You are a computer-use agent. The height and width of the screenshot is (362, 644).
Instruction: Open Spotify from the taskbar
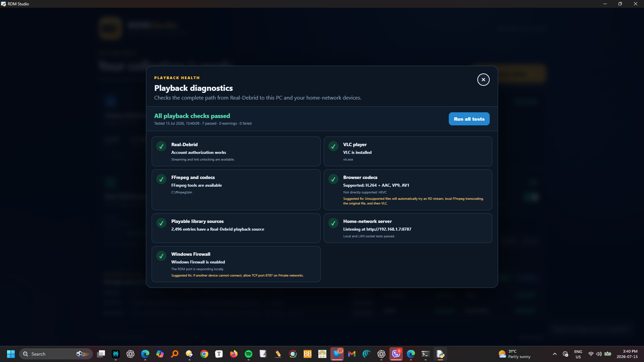point(249,354)
